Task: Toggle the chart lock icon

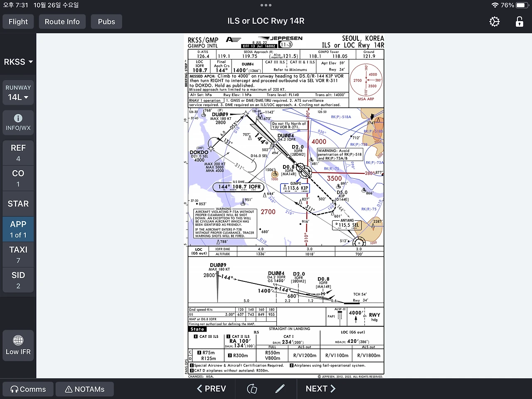Action: coord(520,22)
